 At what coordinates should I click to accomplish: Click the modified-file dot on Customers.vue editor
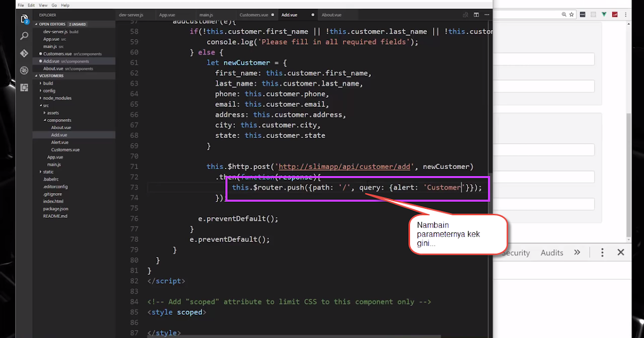pyautogui.click(x=273, y=14)
